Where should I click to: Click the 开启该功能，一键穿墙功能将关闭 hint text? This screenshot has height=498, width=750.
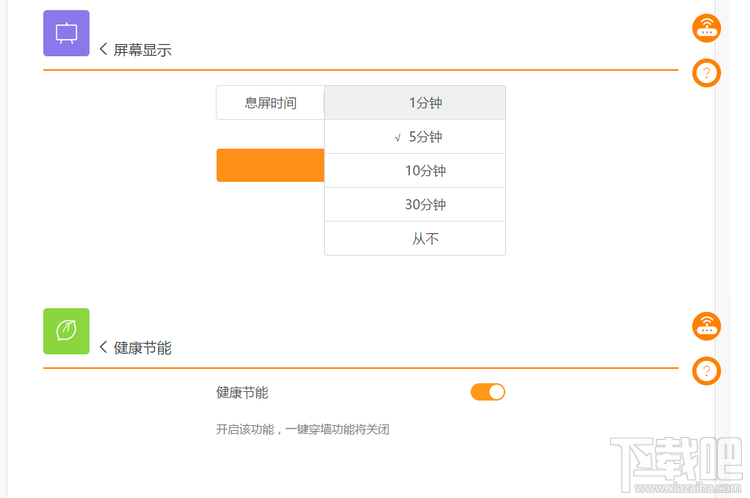tap(303, 430)
